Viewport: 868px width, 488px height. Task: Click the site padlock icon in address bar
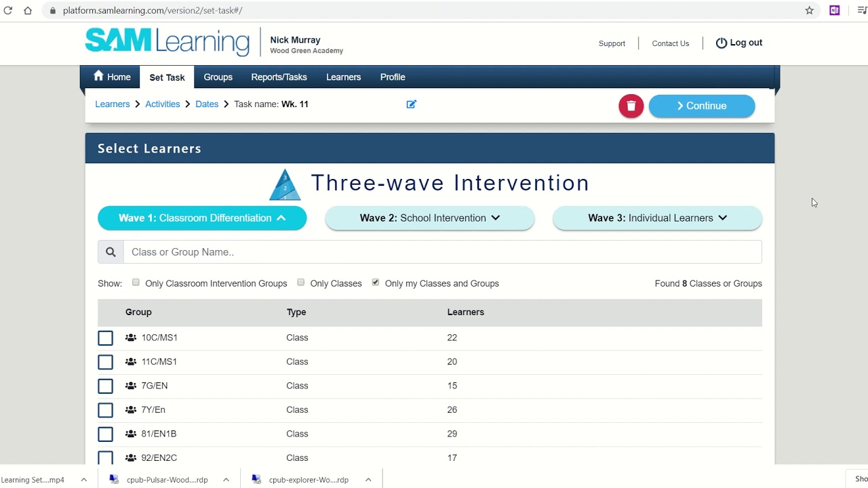click(53, 10)
